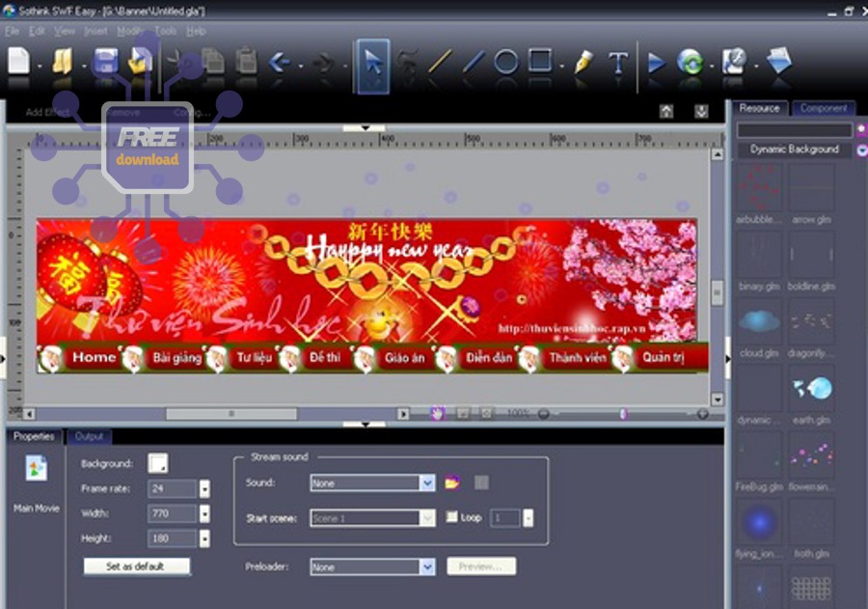
Task: Select the flowerrain background thumbnail
Action: (811, 456)
